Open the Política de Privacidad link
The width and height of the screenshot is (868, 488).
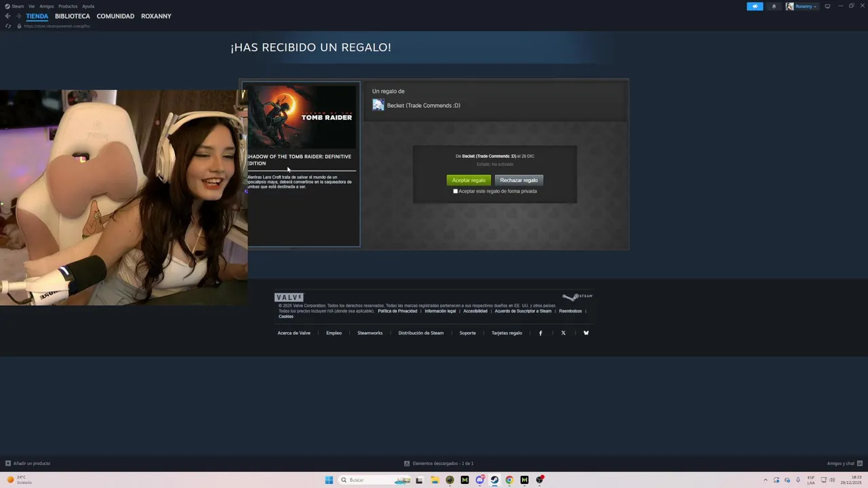397,311
